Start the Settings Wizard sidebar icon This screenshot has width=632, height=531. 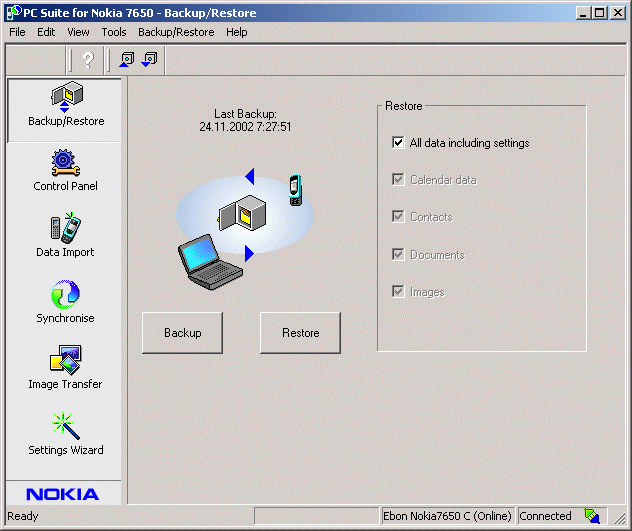(65, 434)
